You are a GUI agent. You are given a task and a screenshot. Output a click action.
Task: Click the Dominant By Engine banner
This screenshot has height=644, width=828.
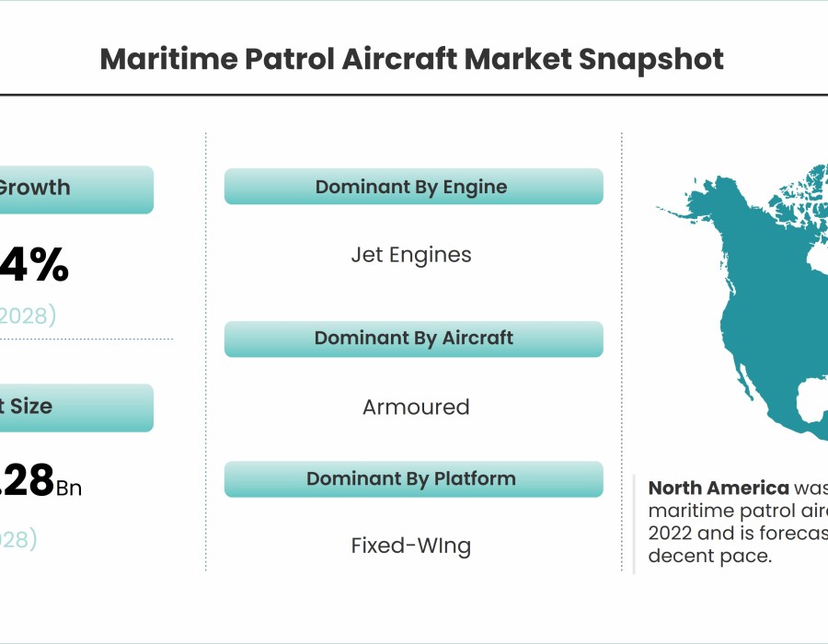coord(413,187)
